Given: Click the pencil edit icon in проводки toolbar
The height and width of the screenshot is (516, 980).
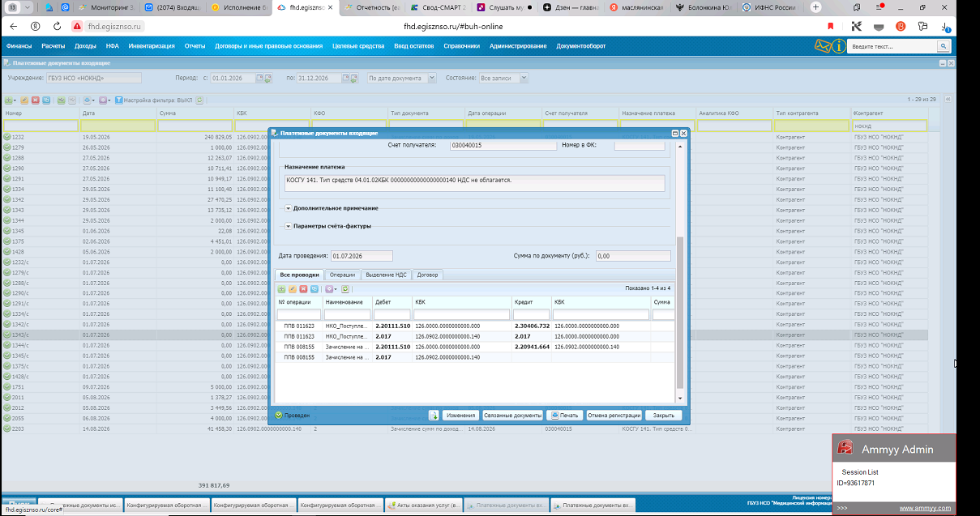Looking at the screenshot, I should click(293, 288).
